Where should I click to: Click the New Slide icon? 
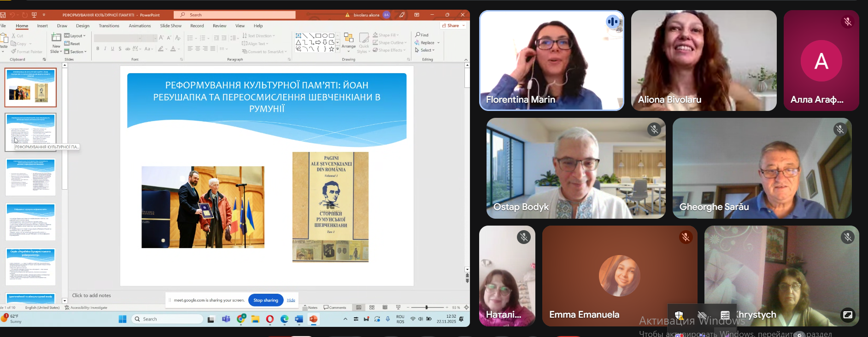click(56, 38)
